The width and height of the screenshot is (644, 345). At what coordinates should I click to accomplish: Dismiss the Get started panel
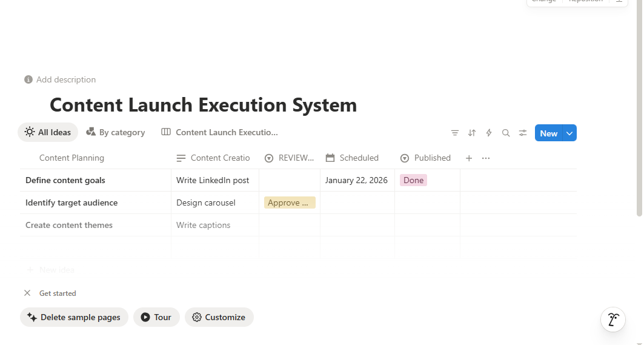click(x=27, y=293)
